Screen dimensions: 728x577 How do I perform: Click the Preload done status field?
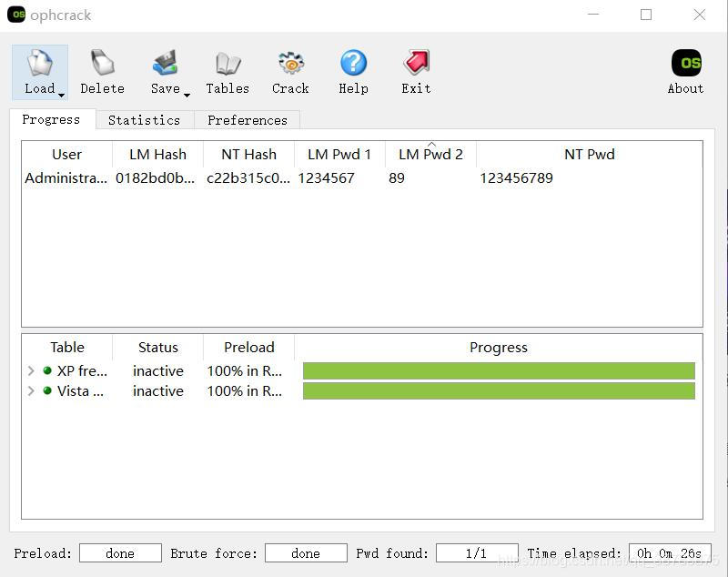click(x=120, y=552)
